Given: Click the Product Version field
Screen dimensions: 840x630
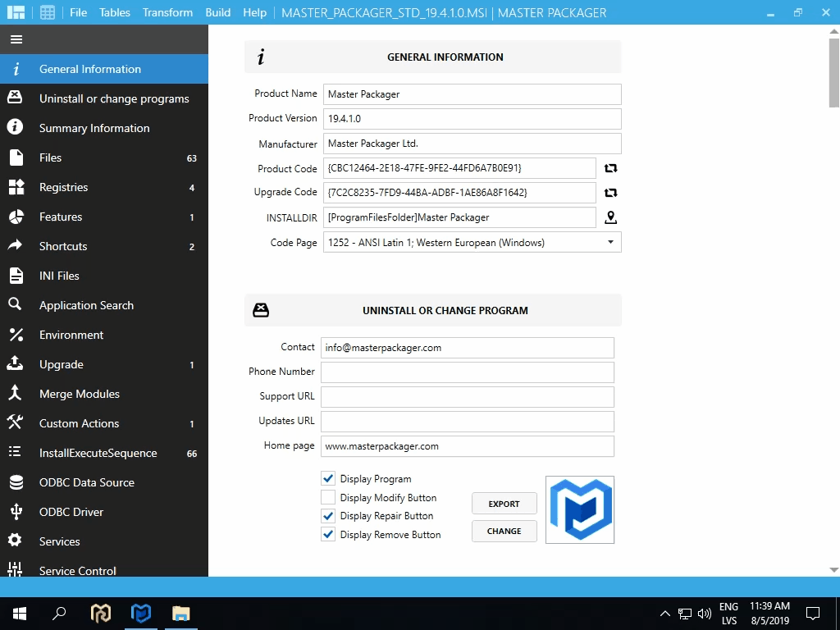Looking at the screenshot, I should pyautogui.click(x=472, y=119).
